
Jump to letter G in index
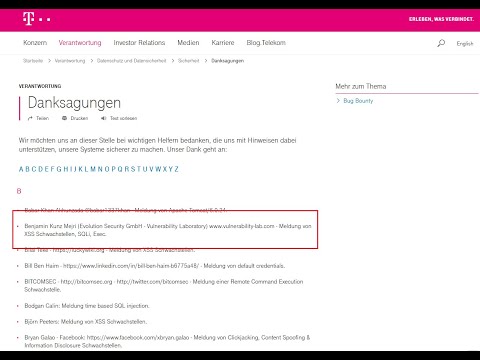59,169
